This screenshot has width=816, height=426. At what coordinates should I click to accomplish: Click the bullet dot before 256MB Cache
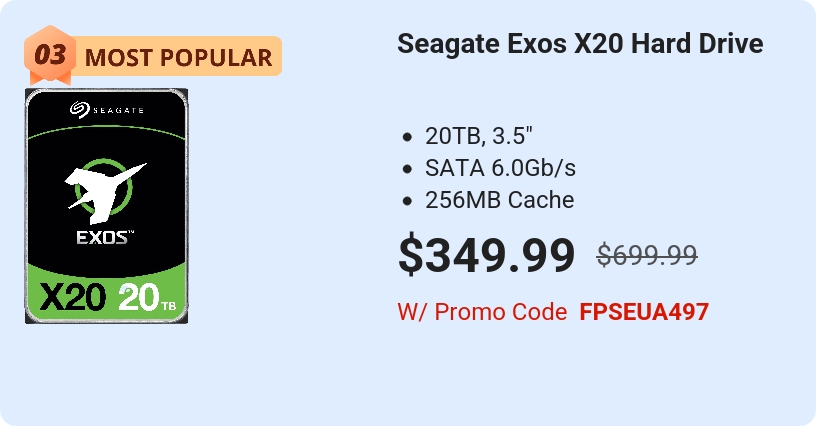tap(407, 201)
